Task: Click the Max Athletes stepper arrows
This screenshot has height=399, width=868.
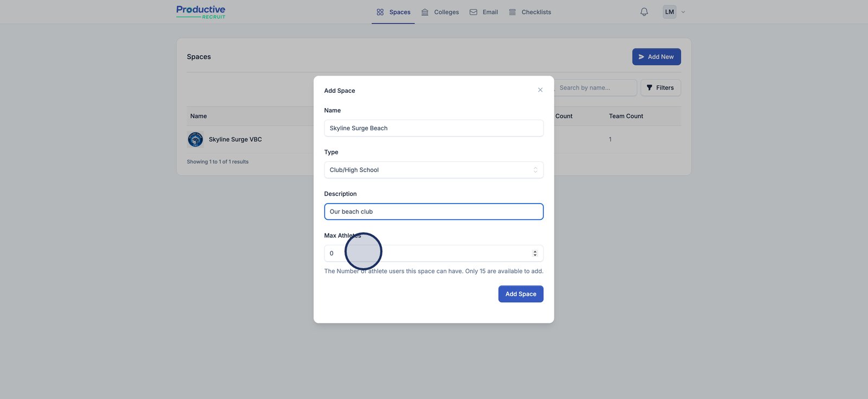Action: tap(535, 254)
